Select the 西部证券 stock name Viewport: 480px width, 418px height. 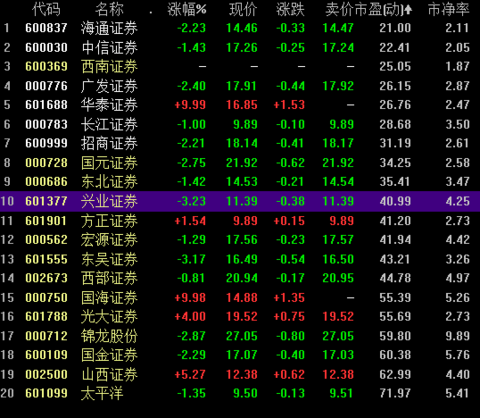pos(109,278)
